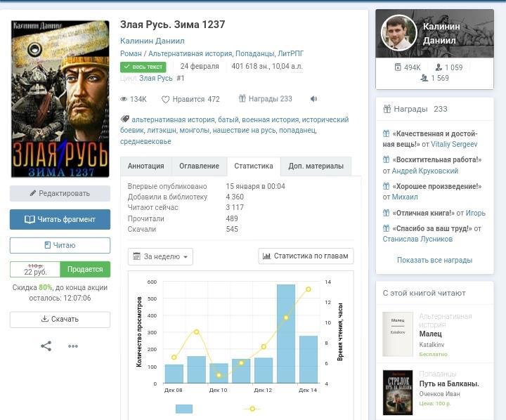Click the share icon below the download button
Viewport: 506px width, 420px height.
(x=46, y=346)
